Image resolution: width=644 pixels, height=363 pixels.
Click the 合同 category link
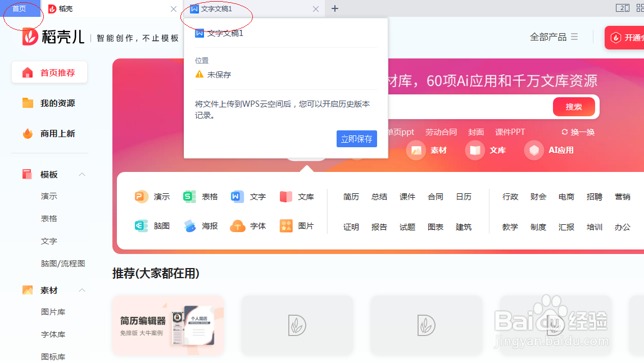pyautogui.click(x=436, y=197)
